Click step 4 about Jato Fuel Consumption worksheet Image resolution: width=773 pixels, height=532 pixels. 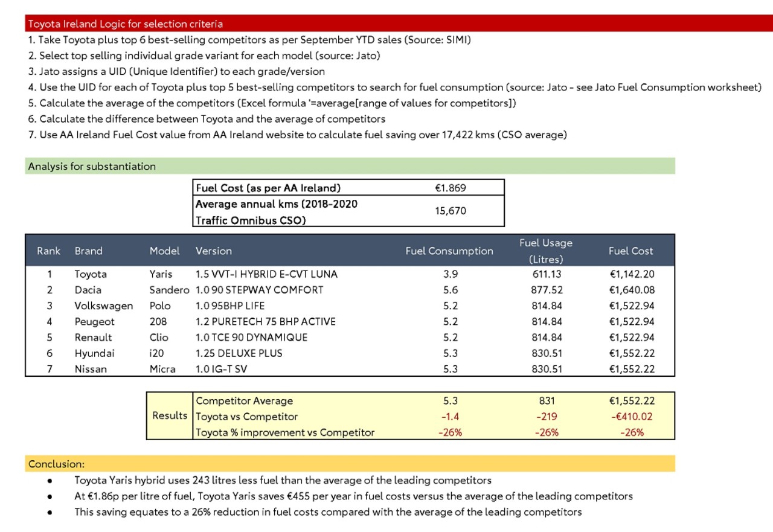tap(395, 87)
